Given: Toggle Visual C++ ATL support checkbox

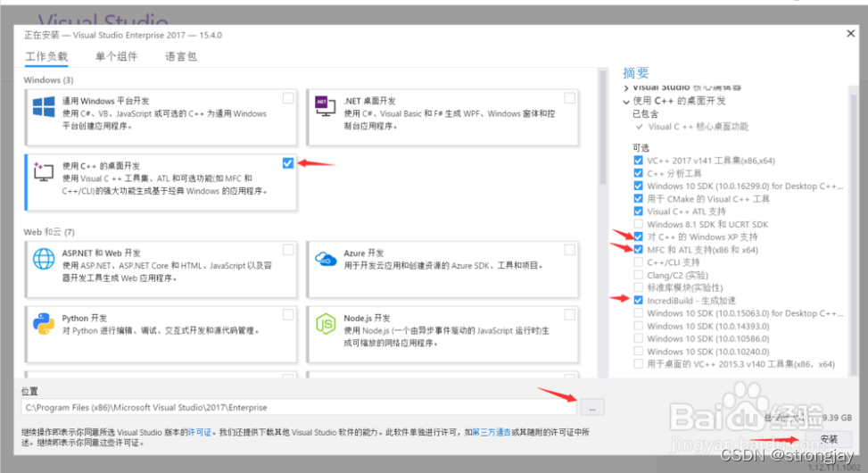Looking at the screenshot, I should coord(638,212).
